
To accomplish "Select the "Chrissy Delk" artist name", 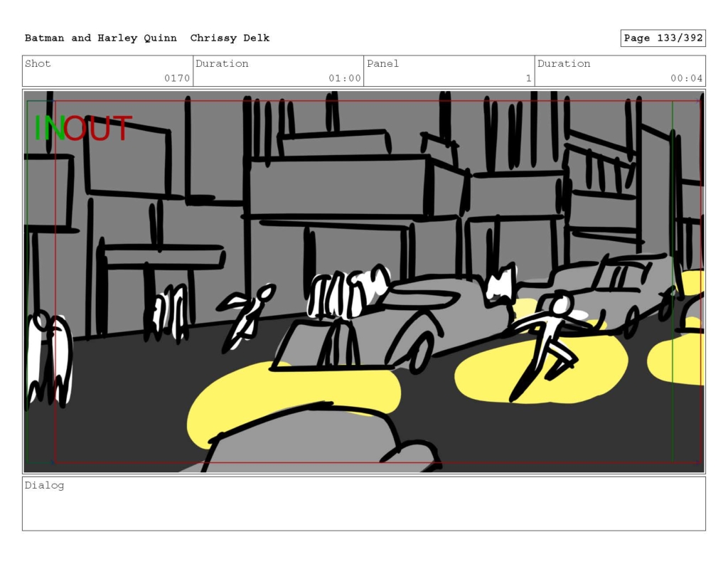I will (x=230, y=38).
